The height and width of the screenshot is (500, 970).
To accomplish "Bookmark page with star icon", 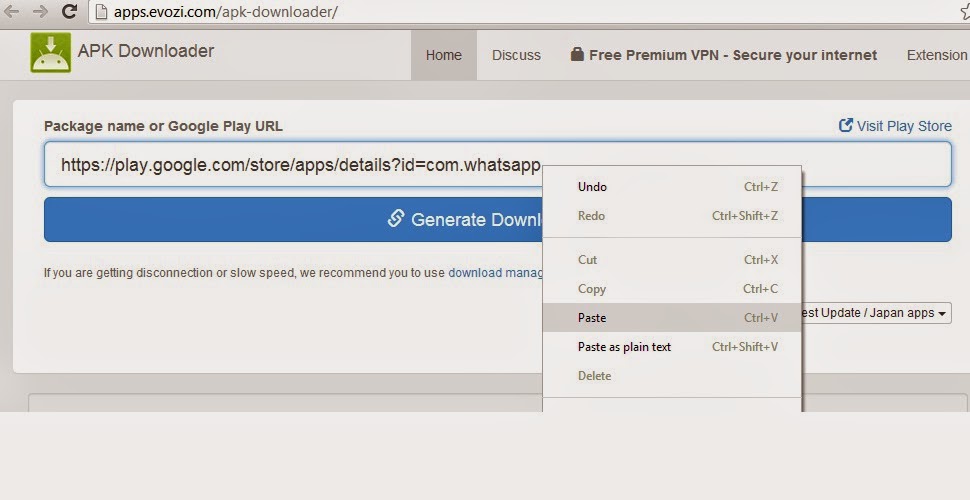I will (x=964, y=11).
